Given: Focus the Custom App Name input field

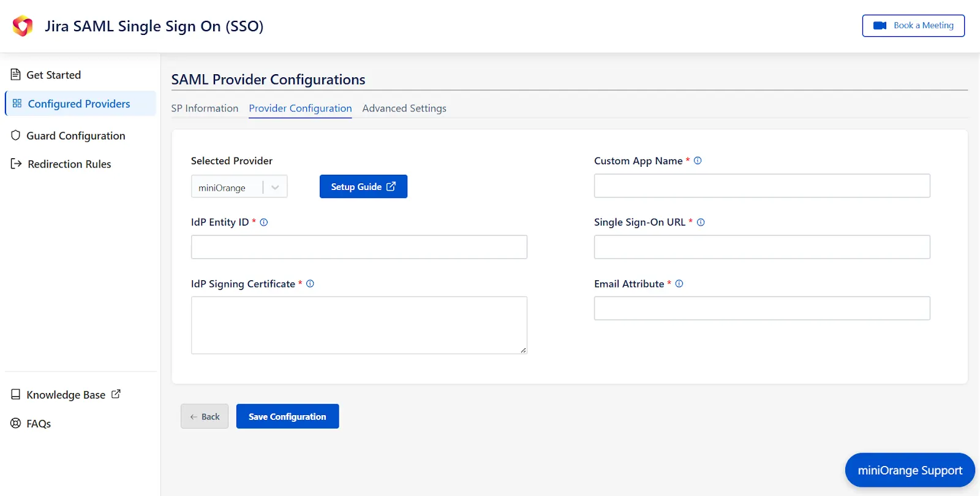Looking at the screenshot, I should pyautogui.click(x=762, y=186).
